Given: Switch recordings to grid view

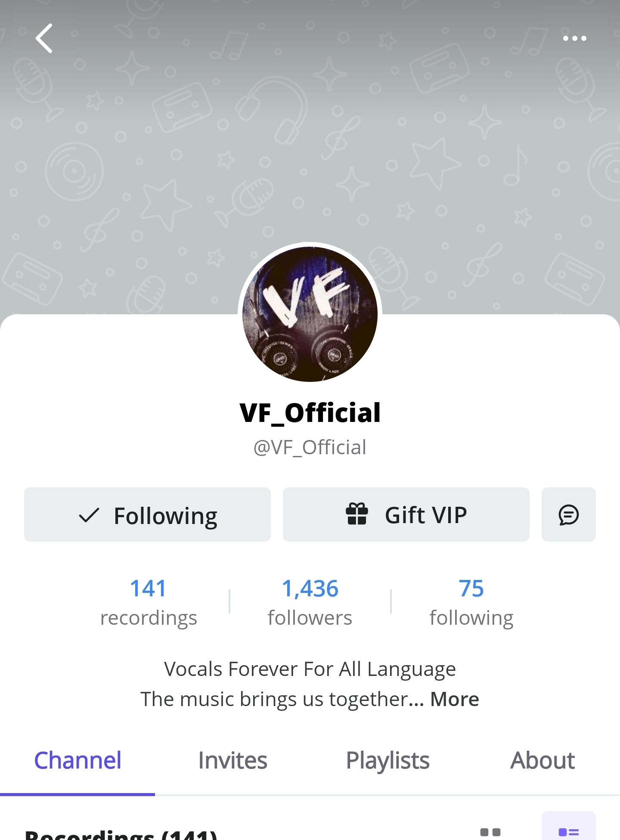Looking at the screenshot, I should coord(490,832).
